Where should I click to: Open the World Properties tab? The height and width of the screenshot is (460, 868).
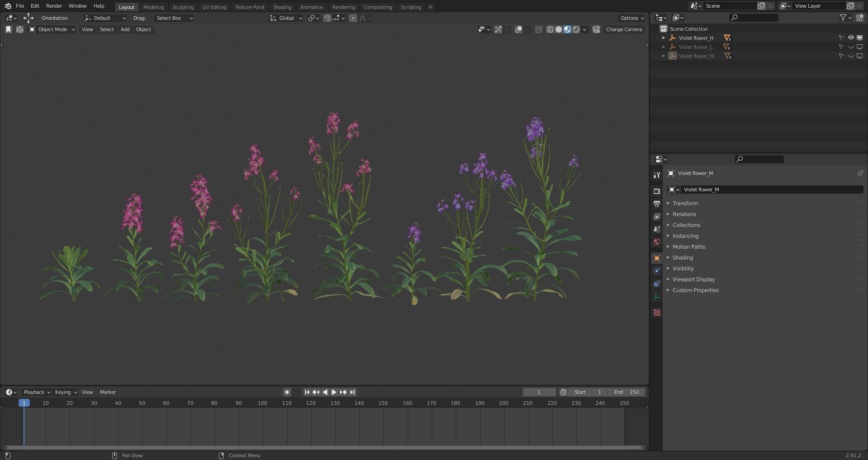(x=656, y=242)
